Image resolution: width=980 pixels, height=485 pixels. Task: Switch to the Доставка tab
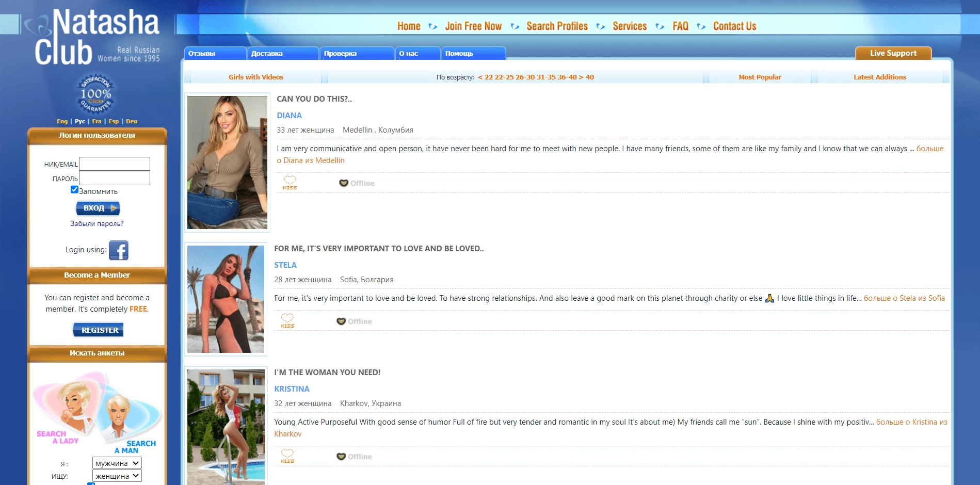coord(283,53)
